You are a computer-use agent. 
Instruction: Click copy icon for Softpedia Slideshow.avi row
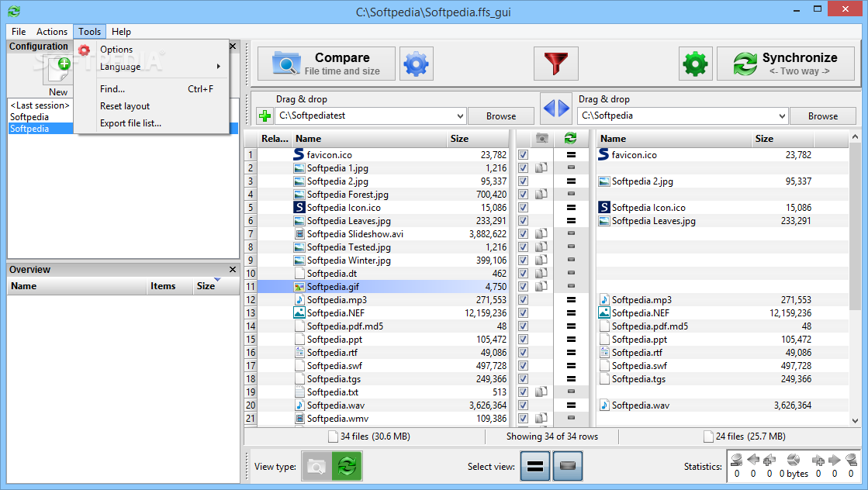(541, 234)
